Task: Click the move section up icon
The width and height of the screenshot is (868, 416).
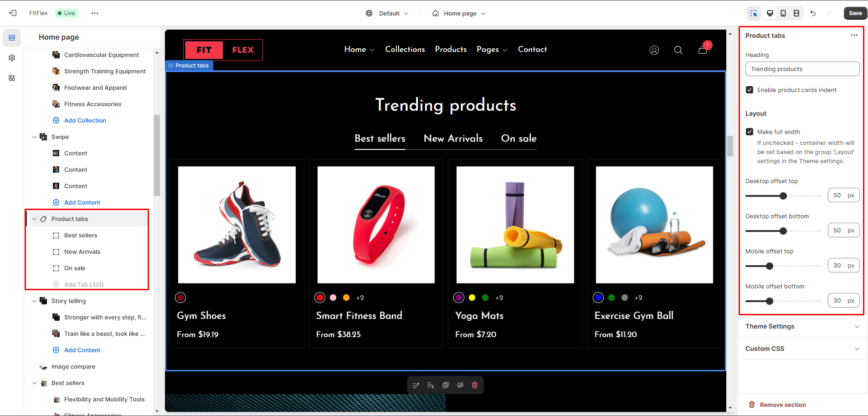Action: click(416, 385)
